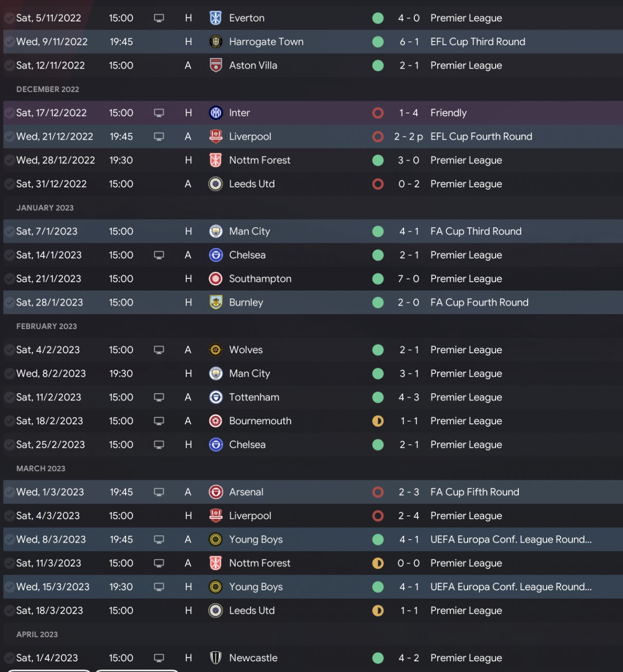Open the Tottenham team name link
The width and height of the screenshot is (623, 672).
[x=254, y=397]
